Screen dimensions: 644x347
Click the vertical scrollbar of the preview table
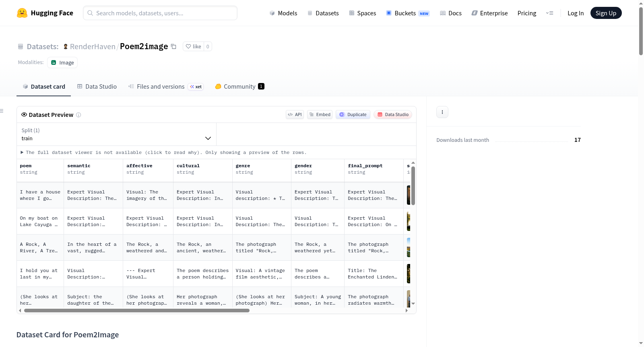click(413, 185)
